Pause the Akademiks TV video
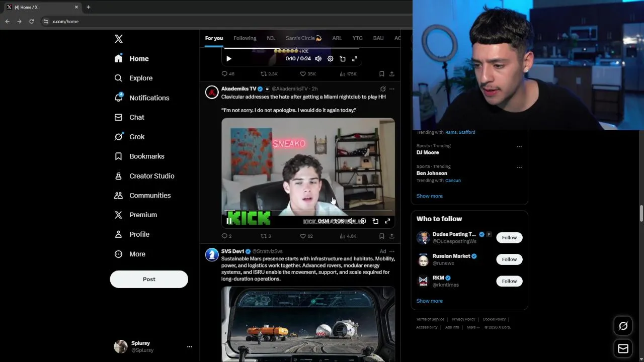Viewport: 644px width, 362px height. pos(229,221)
